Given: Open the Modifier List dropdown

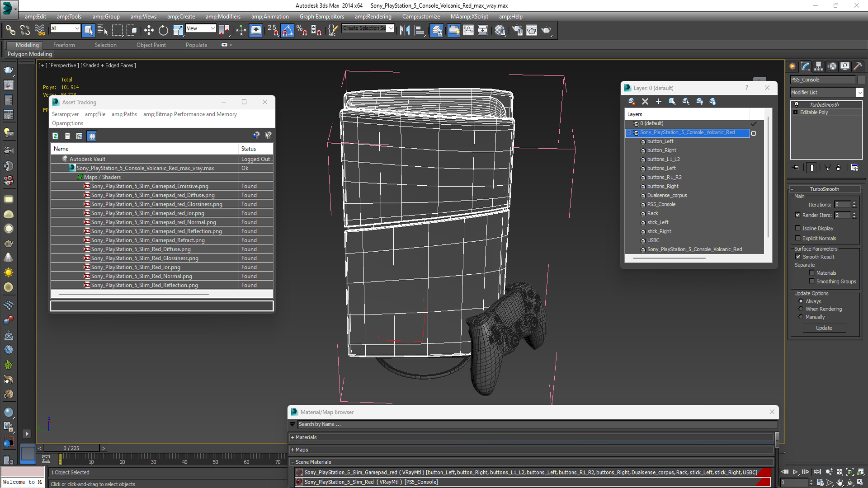Looking at the screenshot, I should 826,92.
